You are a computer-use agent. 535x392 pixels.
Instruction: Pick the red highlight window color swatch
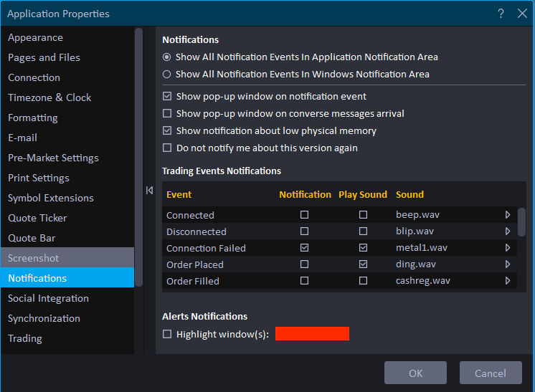[x=312, y=334]
